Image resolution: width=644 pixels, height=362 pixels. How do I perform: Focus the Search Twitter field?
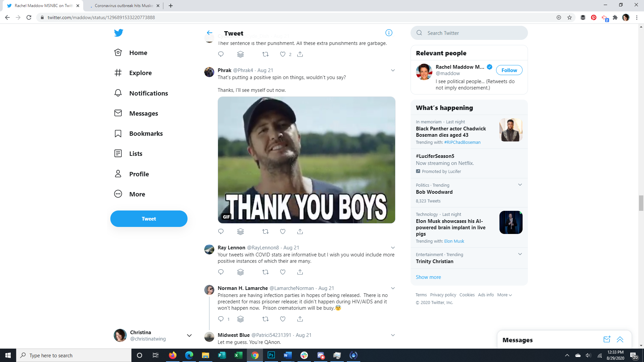(x=470, y=33)
